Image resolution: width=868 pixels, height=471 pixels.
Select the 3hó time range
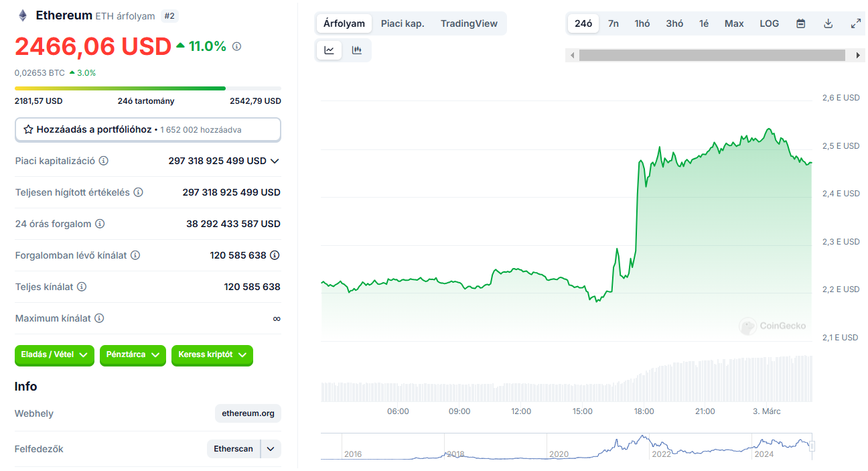coord(674,23)
